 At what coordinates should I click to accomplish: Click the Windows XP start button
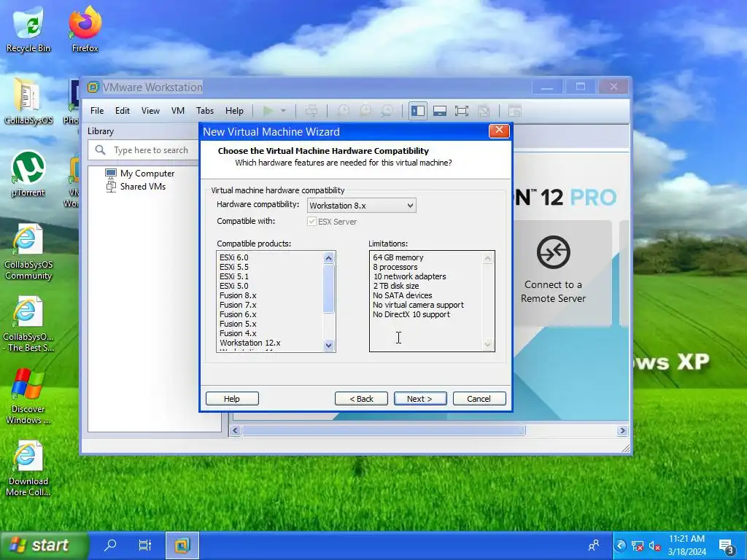(x=44, y=545)
